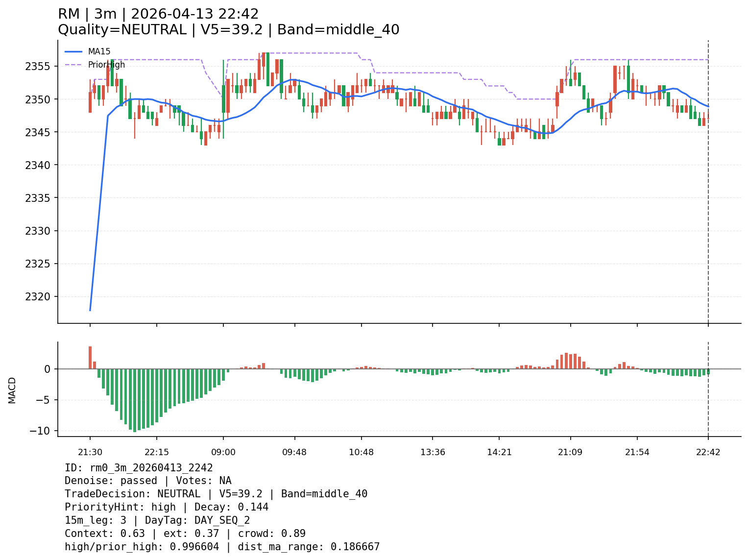Click the −10 MACD axis tick label
This screenshot has height=560, width=748.
point(40,431)
